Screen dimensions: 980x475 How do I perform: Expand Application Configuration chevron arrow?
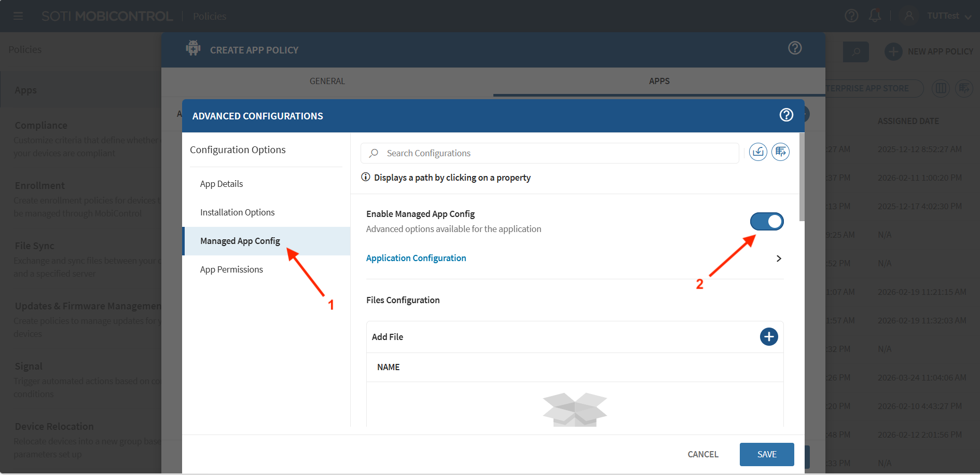[778, 259]
